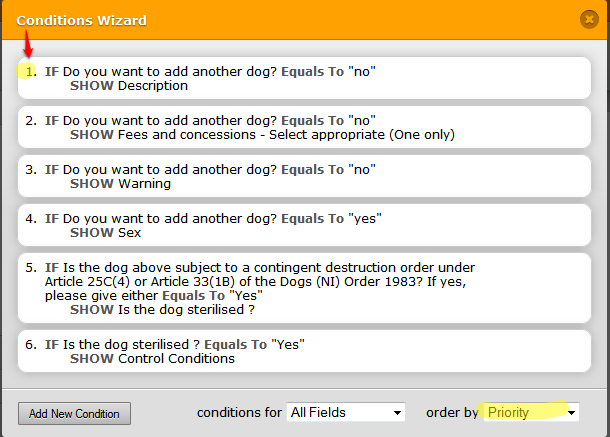
Task: Select the IF line of condition 3
Action: point(210,169)
